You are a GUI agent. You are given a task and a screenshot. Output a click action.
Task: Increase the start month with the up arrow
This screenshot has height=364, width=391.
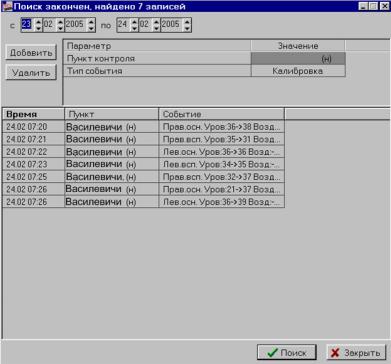(x=60, y=21)
